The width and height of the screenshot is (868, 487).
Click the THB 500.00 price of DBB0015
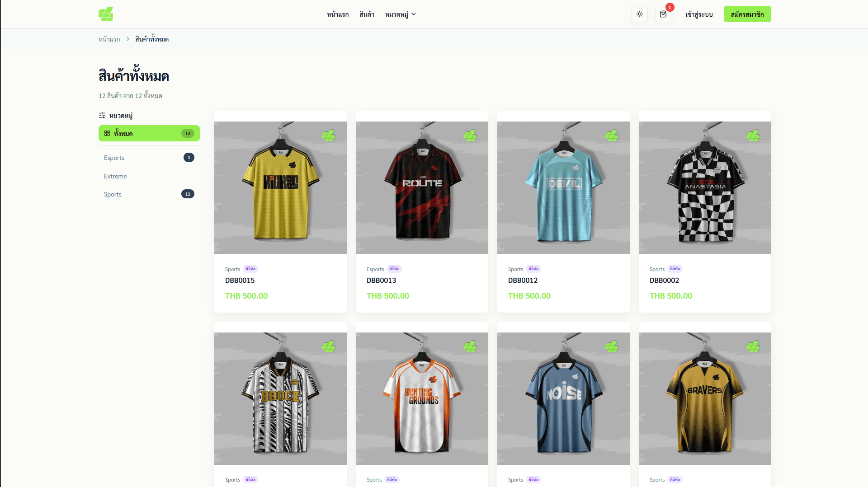tap(246, 296)
